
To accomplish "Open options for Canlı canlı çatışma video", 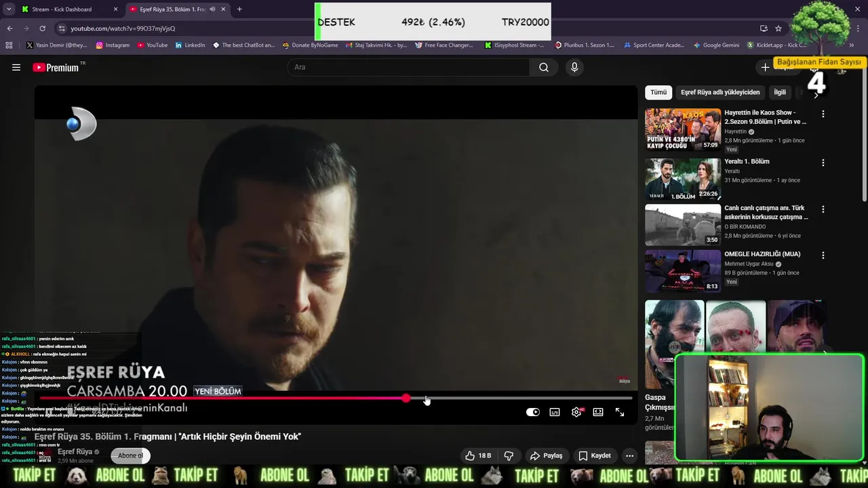I will tap(823, 209).
